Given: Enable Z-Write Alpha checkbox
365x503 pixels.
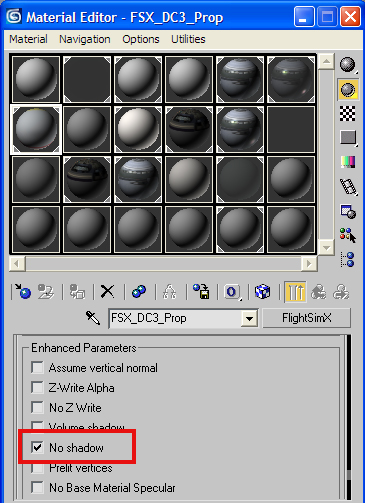Looking at the screenshot, I should click(x=37, y=388).
